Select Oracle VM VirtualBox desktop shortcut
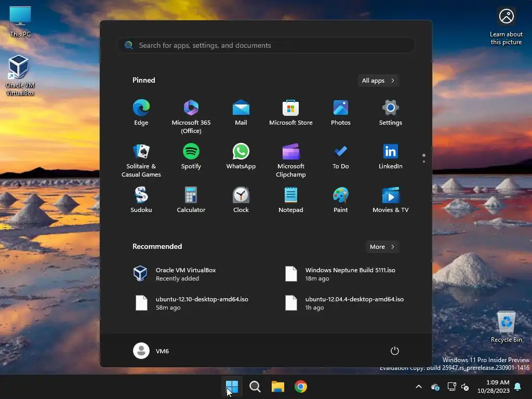This screenshot has width=532, height=399. 20,75
